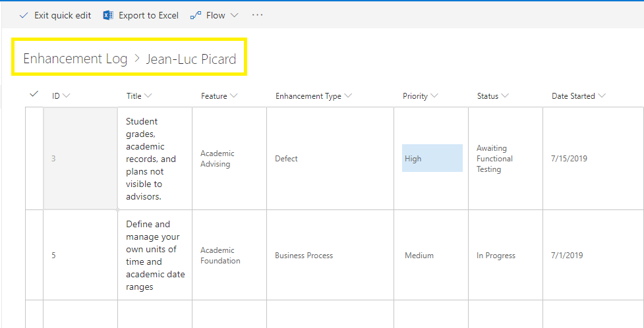Open the Title column sort menu
The image size is (644, 328).
[139, 96]
